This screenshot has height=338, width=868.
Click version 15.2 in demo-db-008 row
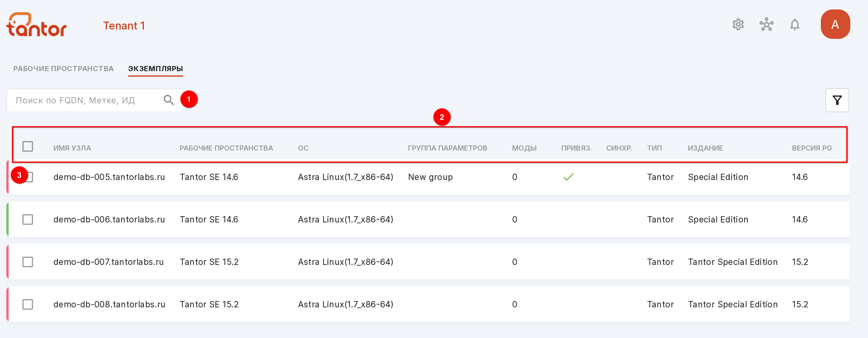[x=800, y=304]
